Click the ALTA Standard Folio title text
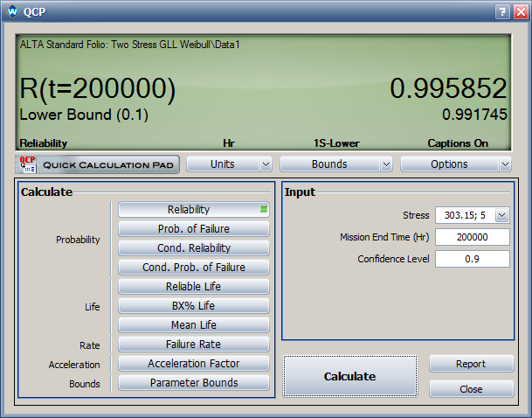The image size is (532, 418). coord(130,45)
